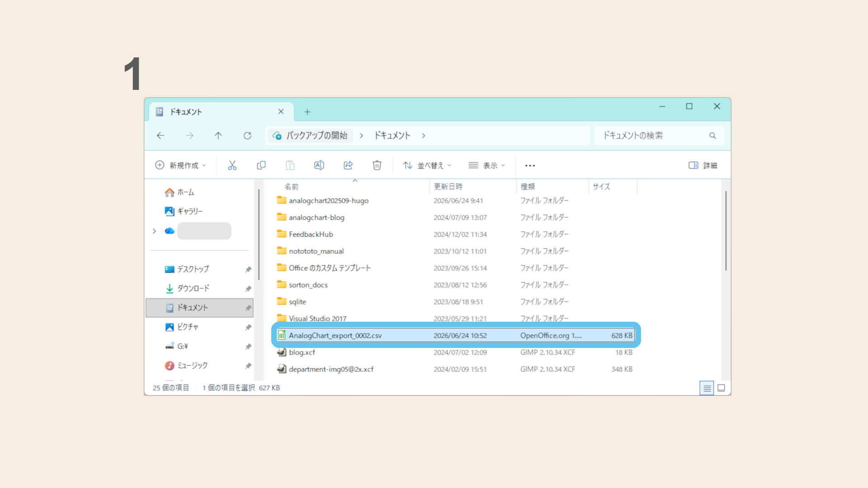Close the ドキュメント tab
Screen dimensions: 868x488
click(281, 112)
